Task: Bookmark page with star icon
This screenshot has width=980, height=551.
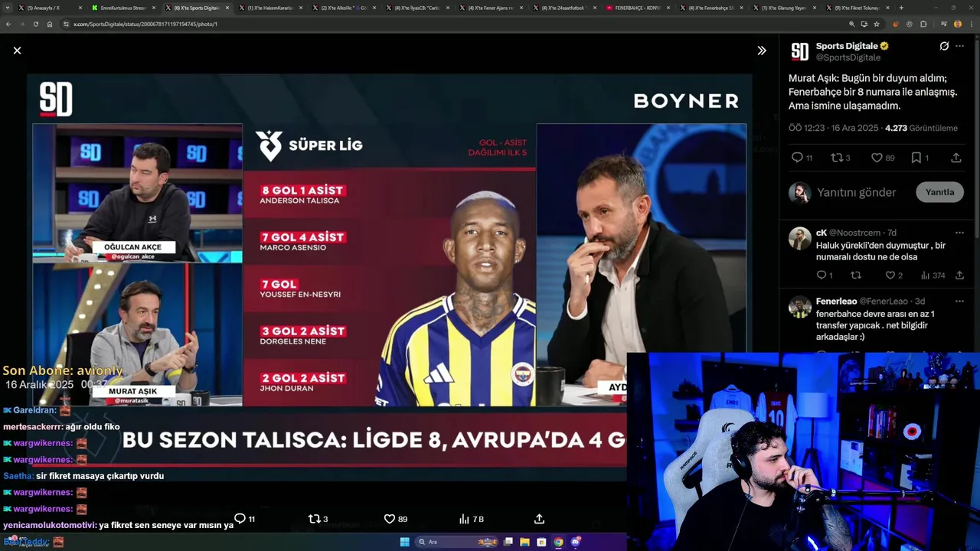Action: [x=877, y=24]
